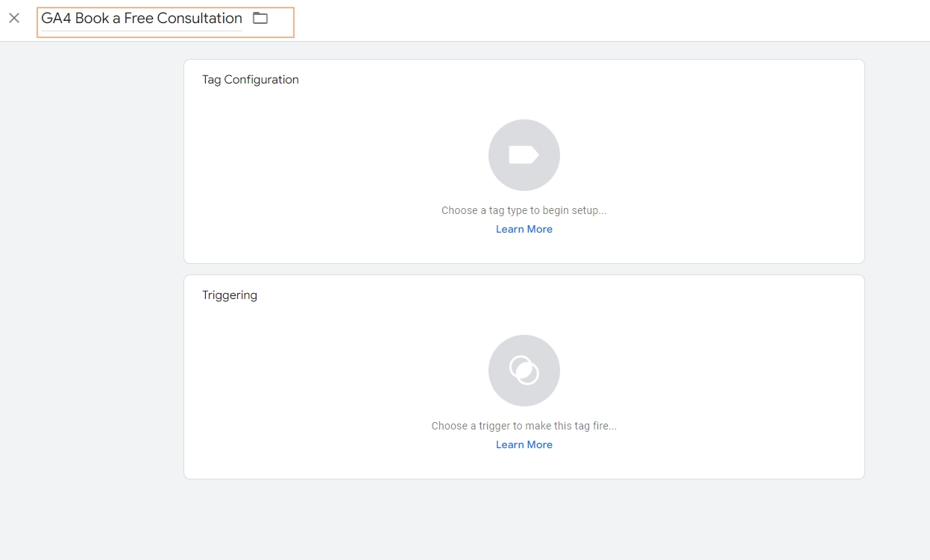Edit the tag name GA4 Book a Free Consultation
Viewport: 930px width, 560px height.
(x=142, y=19)
